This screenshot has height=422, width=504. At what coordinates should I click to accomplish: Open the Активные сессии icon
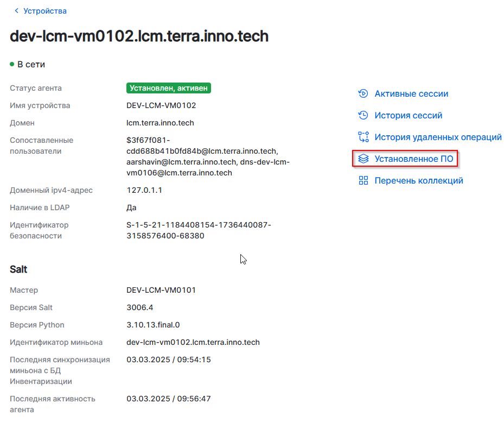363,93
